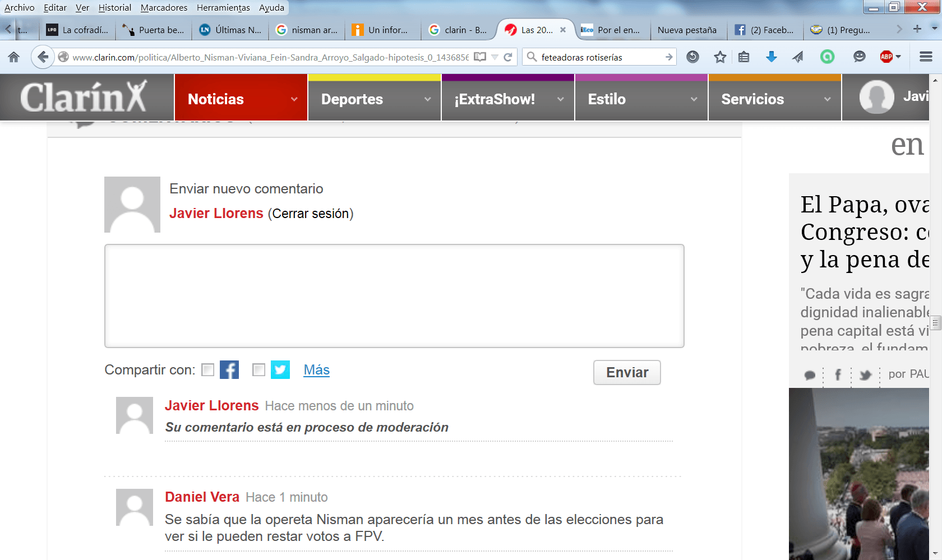
Task: Reload the page with the refresh icon
Action: pos(508,57)
